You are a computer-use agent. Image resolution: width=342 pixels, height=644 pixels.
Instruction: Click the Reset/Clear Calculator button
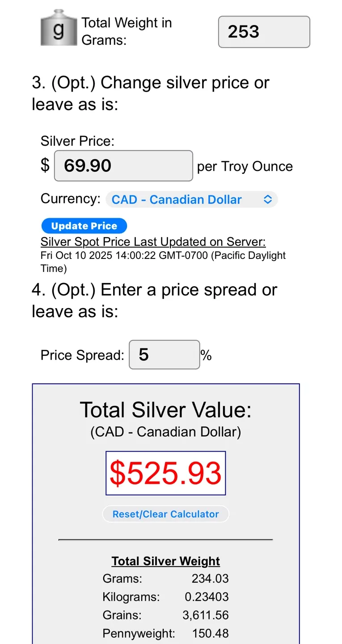pyautogui.click(x=165, y=514)
